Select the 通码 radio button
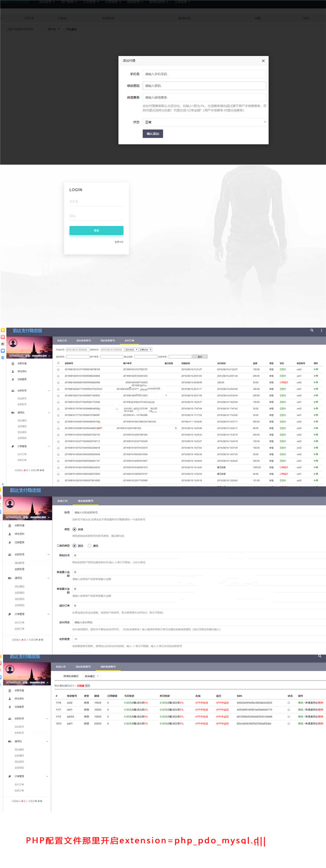 pos(89,546)
